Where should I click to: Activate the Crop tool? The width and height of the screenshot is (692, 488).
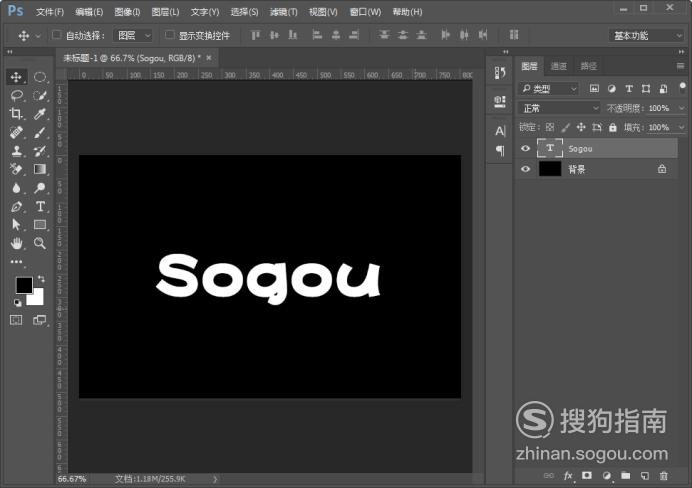pos(16,114)
